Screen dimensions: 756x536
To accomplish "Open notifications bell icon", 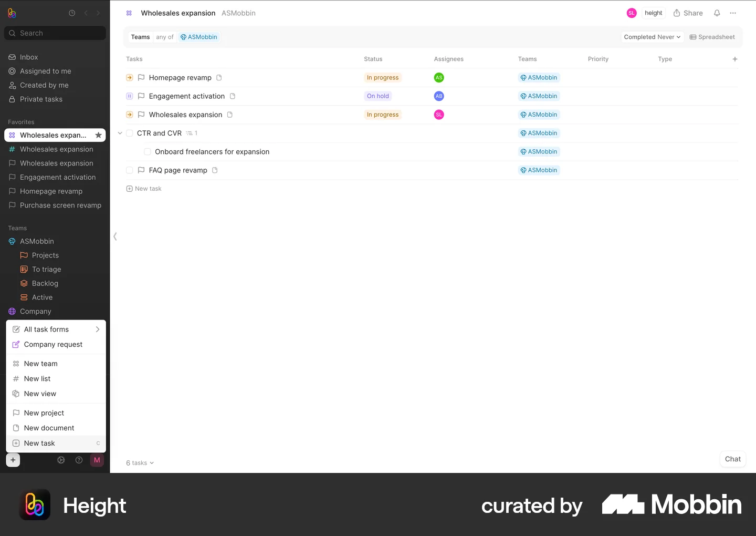I will [717, 13].
